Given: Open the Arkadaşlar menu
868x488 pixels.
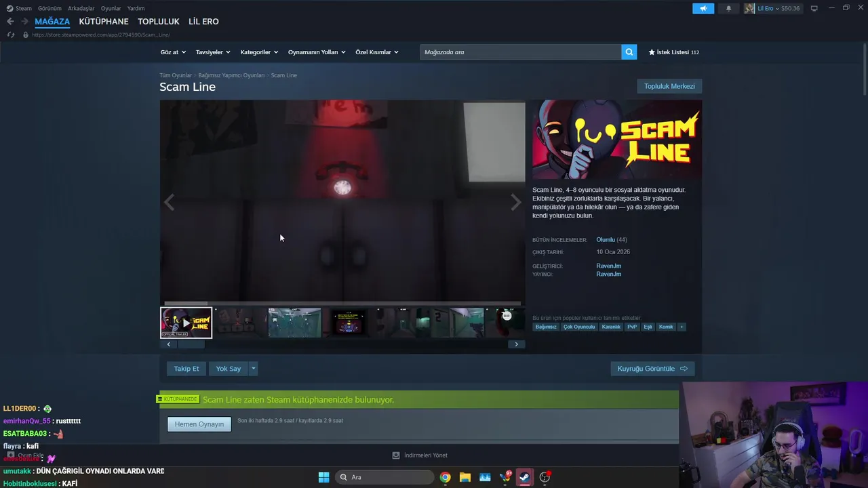Looking at the screenshot, I should 81,8.
